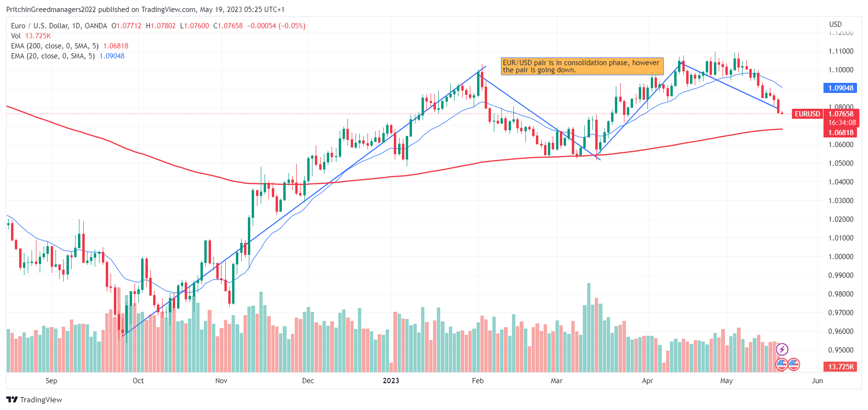Open the TradingView logo link
Screen dimensions: 868x410
tap(34, 399)
